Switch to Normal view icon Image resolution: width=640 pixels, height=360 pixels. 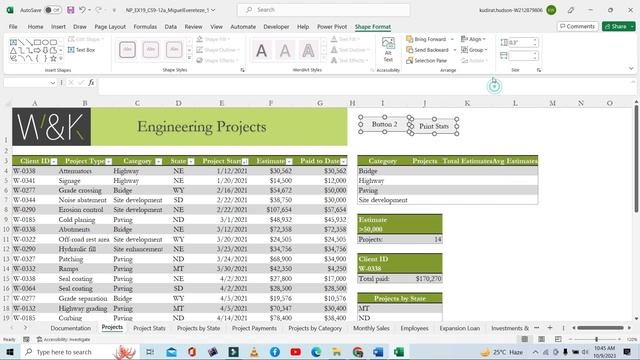point(525,339)
